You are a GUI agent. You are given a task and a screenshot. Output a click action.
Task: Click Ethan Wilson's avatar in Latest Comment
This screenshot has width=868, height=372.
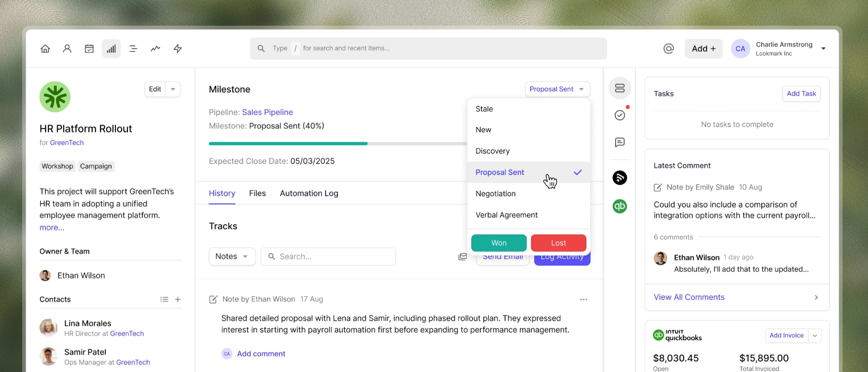point(660,258)
